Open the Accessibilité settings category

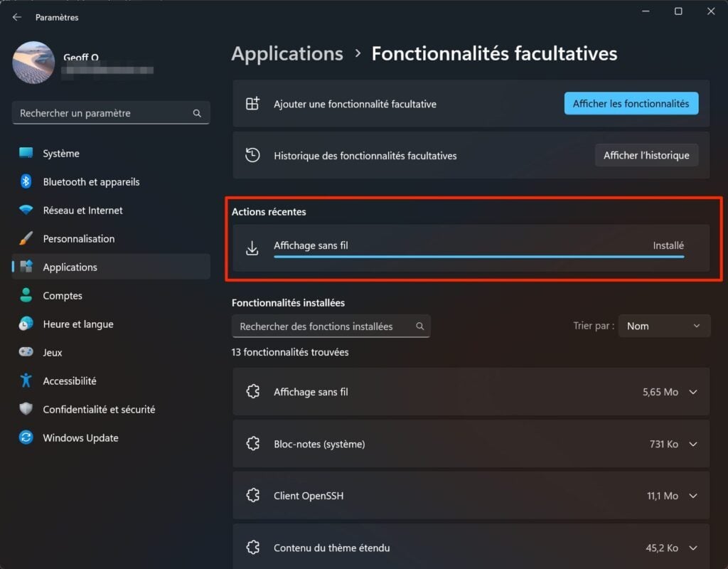point(111,381)
